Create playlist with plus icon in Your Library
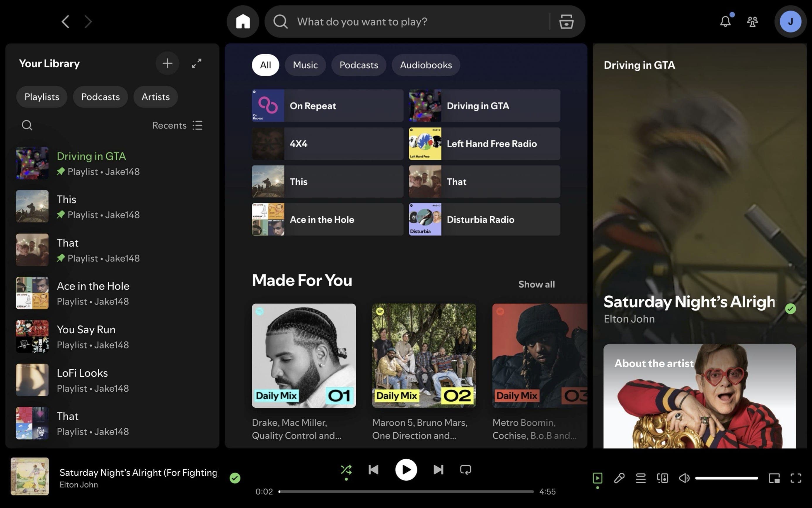The width and height of the screenshot is (812, 508). click(167, 63)
